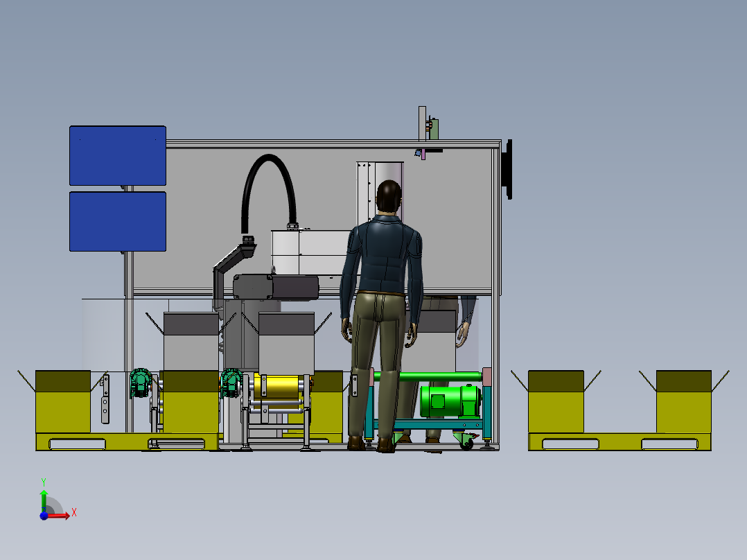Select the long green horizontal roller bar

pos(429,377)
